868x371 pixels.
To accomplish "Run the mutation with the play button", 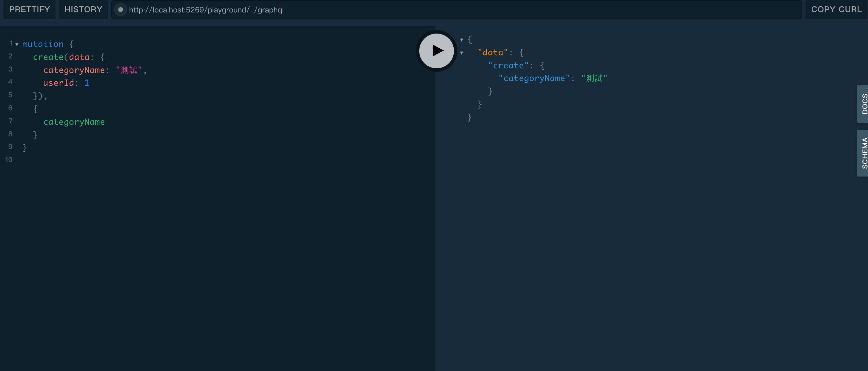I will click(436, 51).
